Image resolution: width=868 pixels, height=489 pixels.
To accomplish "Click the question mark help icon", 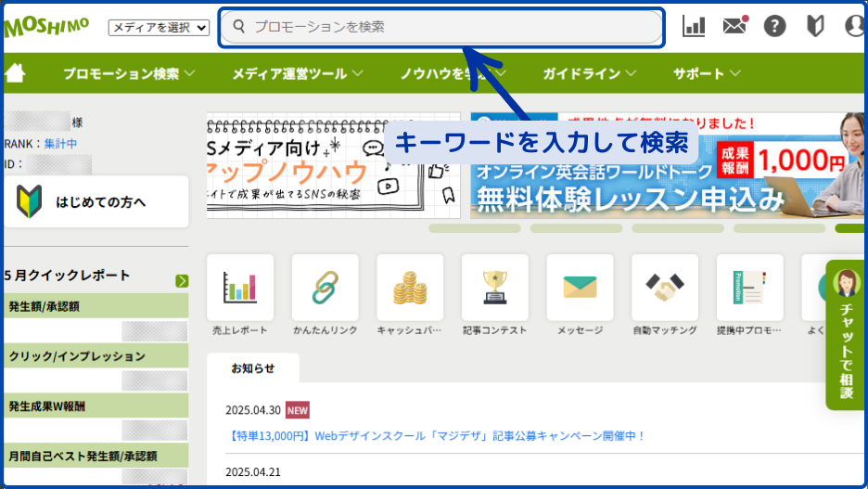I will tap(774, 26).
